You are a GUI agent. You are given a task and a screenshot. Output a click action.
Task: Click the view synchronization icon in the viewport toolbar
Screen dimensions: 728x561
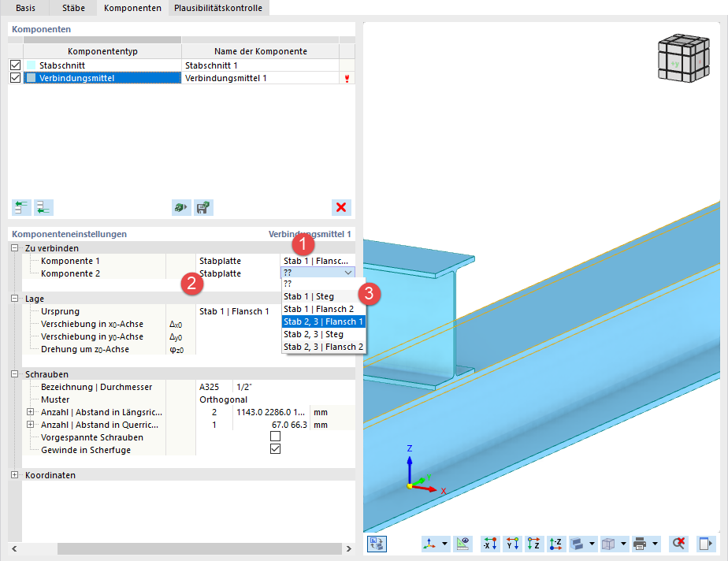pos(377,544)
